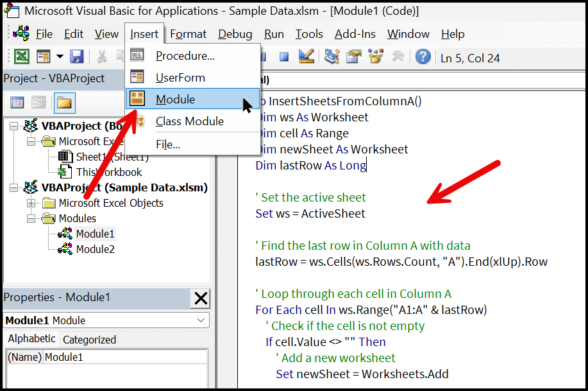Viewport: 588px width, 391px height.
Task: Choose UserForm from Insert menu
Action: point(193,78)
